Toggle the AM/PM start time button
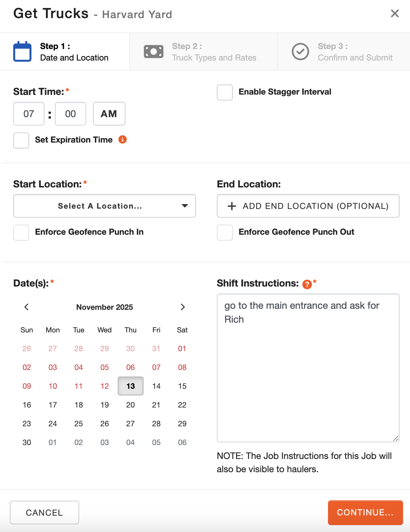The image size is (410, 532). [109, 114]
